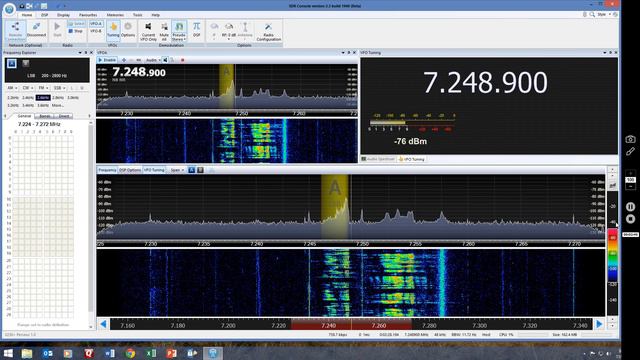
Task: Select VFO A icon in Frequency Explorer display
Action: [x=12, y=63]
